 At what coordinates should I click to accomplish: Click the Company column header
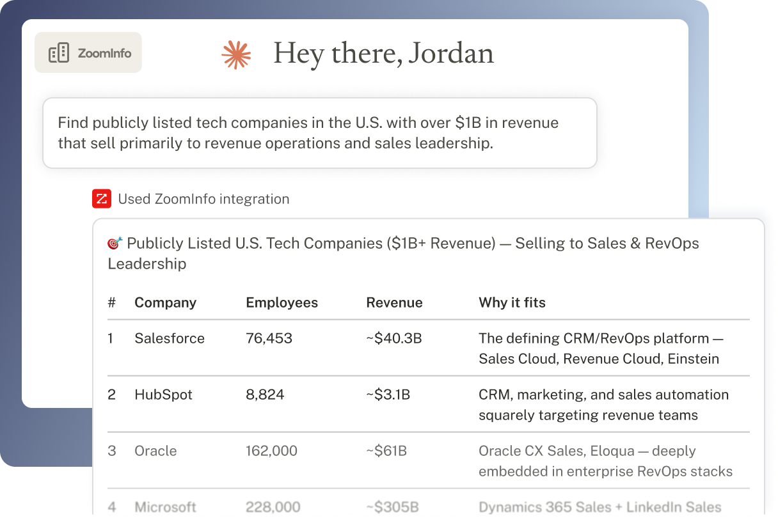[165, 302]
